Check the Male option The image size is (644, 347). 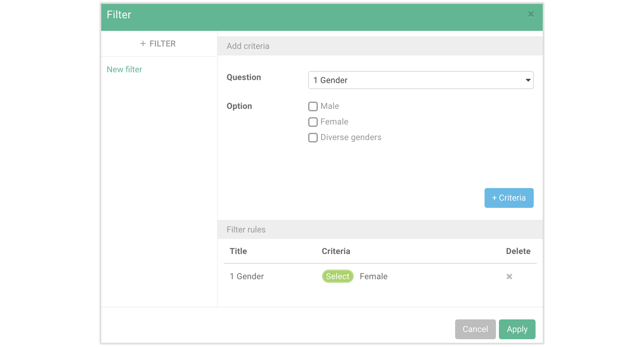pyautogui.click(x=313, y=106)
